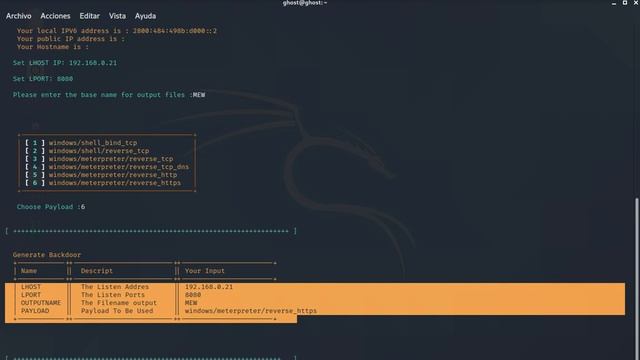Click the LPORT row name

[31, 295]
